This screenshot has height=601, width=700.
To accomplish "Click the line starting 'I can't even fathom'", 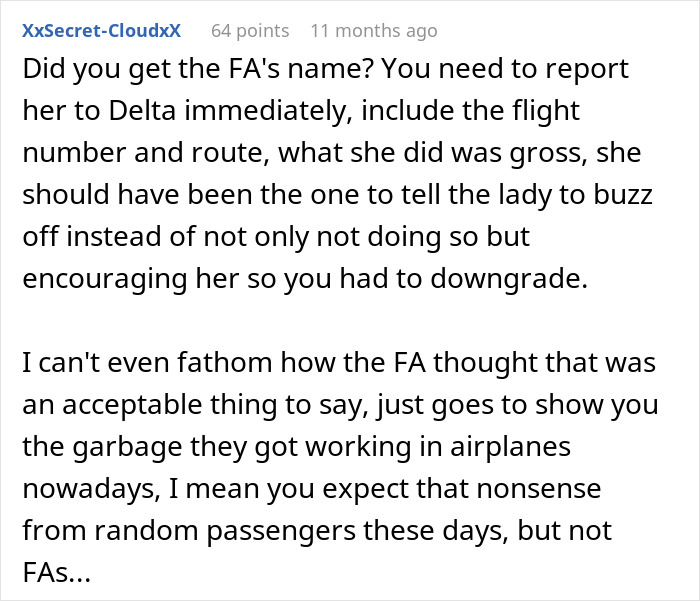I will (338, 362).
